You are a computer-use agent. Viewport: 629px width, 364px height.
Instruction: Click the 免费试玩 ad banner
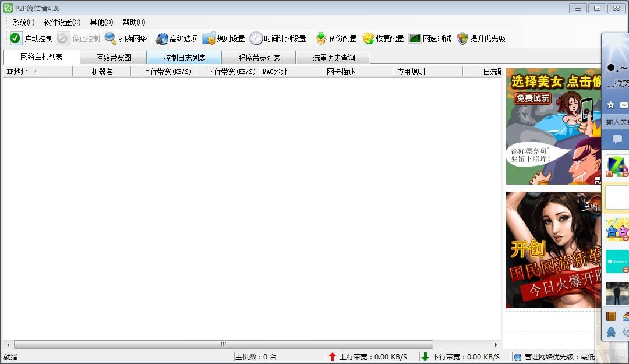point(532,98)
